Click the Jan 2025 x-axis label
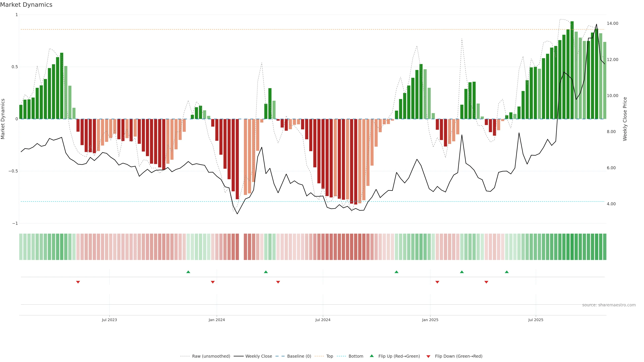This screenshot has width=644, height=362. [430, 320]
